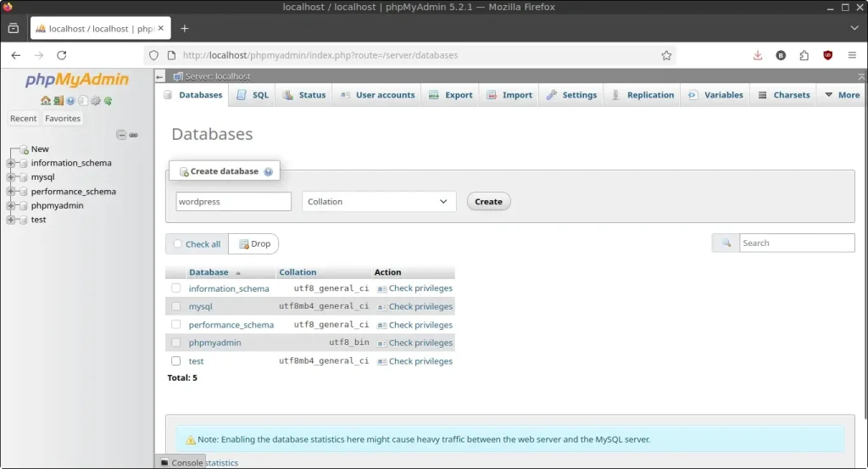Sort by the Collation column header
The height and width of the screenshot is (469, 868).
[298, 272]
